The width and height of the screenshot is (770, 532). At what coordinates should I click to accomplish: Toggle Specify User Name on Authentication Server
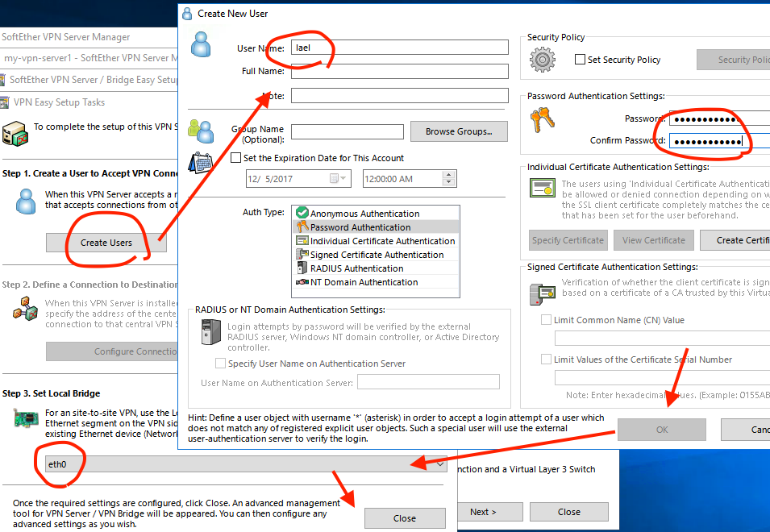point(220,364)
